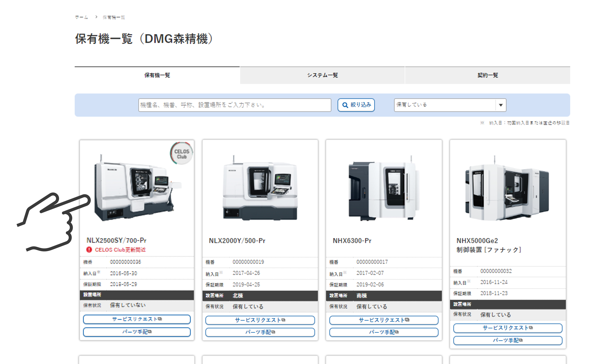Click the NHX6300-Pr model name
Image resolution: width=616 pixels, height=364 pixels.
pyautogui.click(x=352, y=241)
